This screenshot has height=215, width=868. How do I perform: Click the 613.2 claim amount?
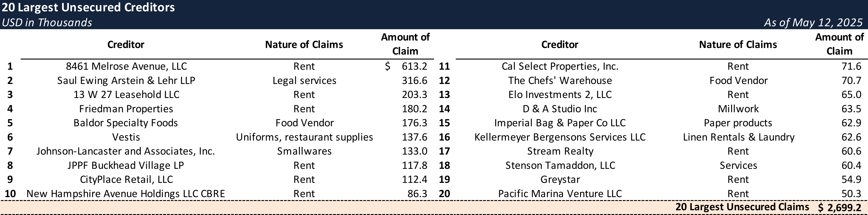pos(414,66)
